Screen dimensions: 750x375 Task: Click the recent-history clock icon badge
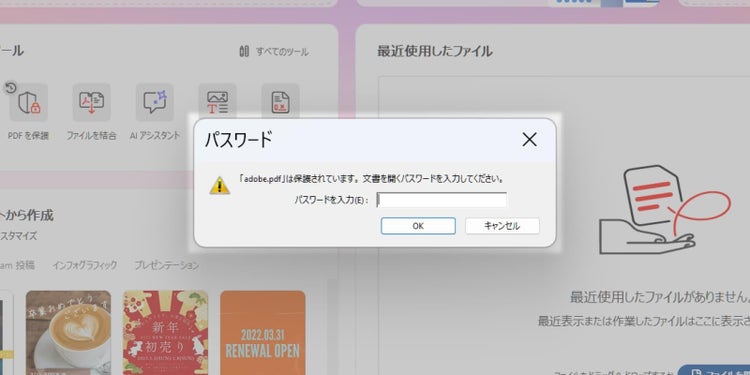tap(11, 88)
